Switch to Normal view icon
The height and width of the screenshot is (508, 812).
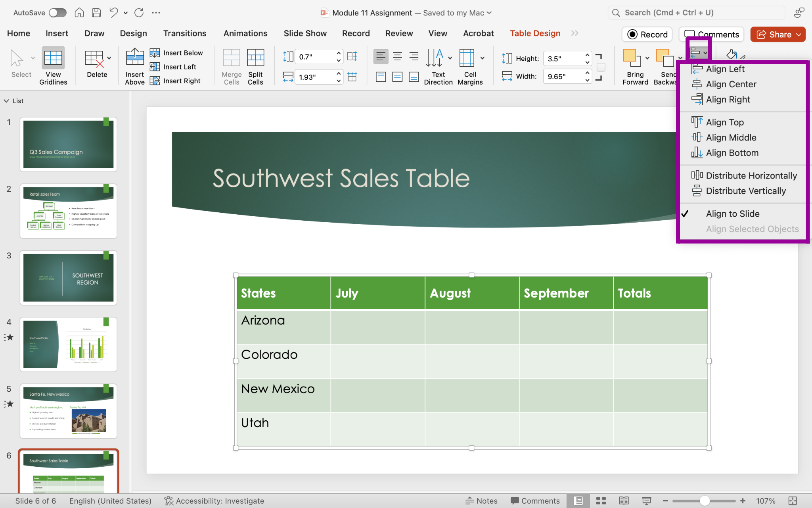[578, 501]
